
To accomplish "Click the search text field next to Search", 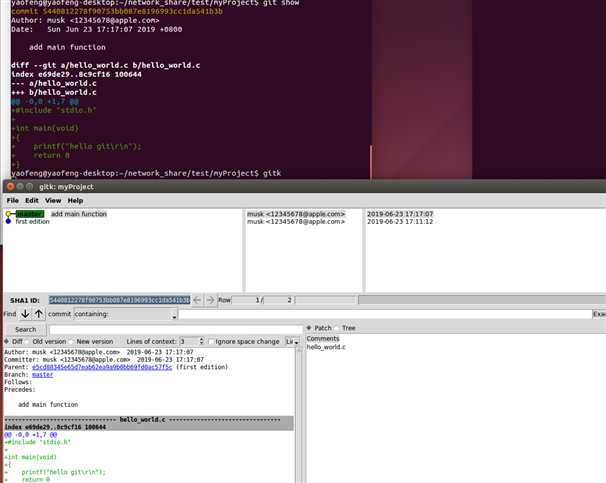I will pyautogui.click(x=176, y=330).
